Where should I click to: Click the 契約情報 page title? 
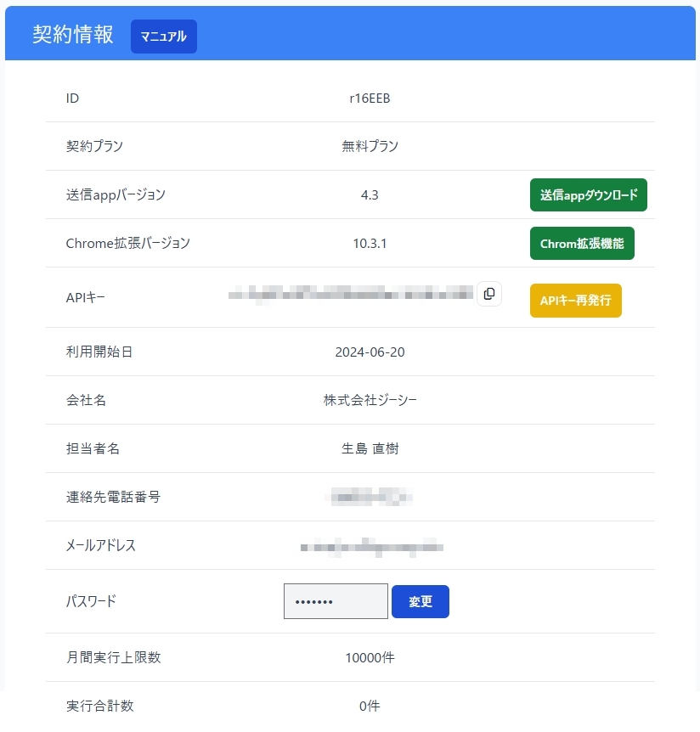click(73, 34)
